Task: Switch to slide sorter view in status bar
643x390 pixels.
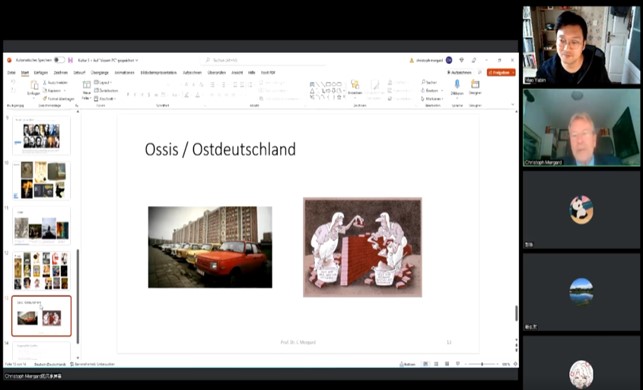Action: 436,364
